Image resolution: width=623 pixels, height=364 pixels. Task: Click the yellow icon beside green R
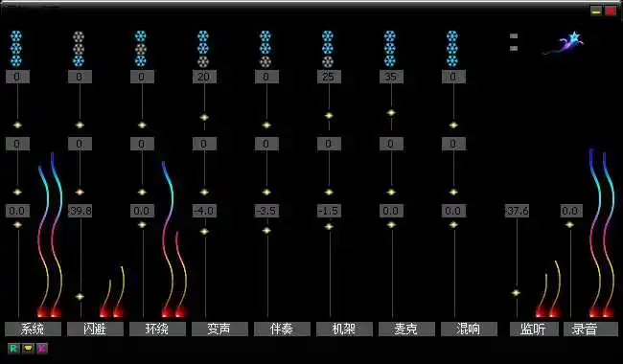coord(28,349)
